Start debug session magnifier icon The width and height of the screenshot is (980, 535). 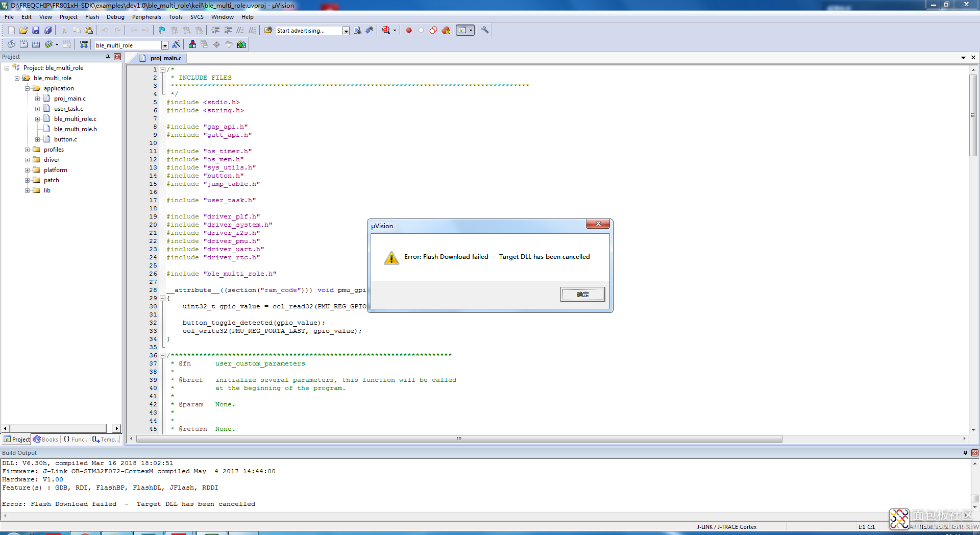[x=386, y=31]
